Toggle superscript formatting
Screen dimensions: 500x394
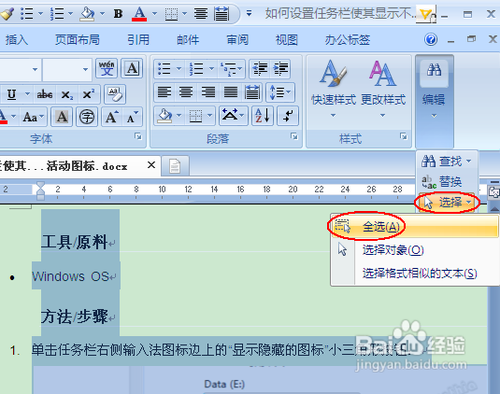[88, 94]
